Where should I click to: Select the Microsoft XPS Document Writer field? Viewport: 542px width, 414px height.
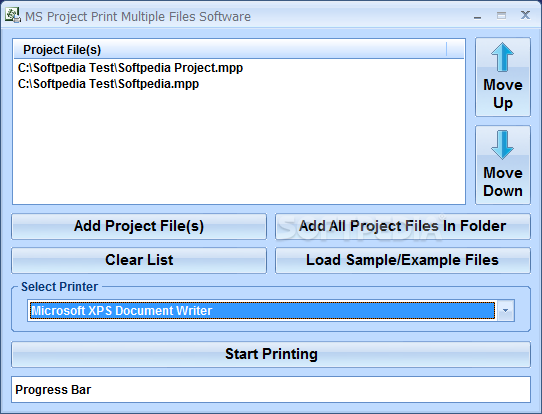[263, 310]
